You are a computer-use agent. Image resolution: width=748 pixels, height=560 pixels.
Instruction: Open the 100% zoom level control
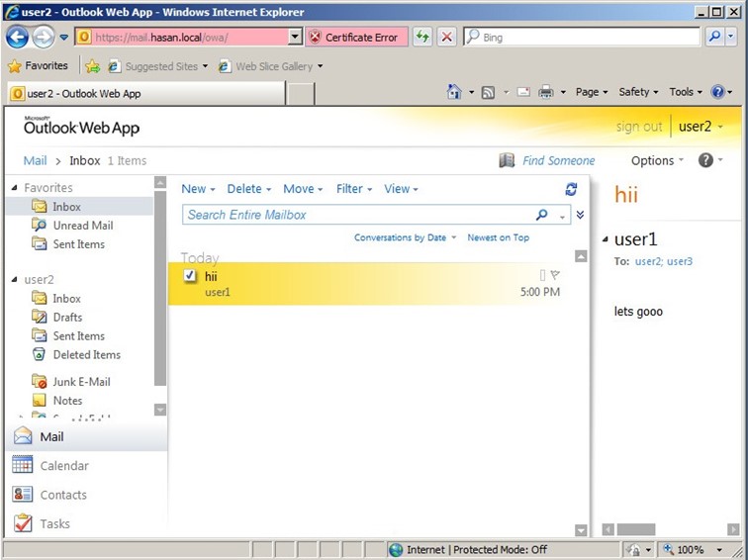point(693,549)
